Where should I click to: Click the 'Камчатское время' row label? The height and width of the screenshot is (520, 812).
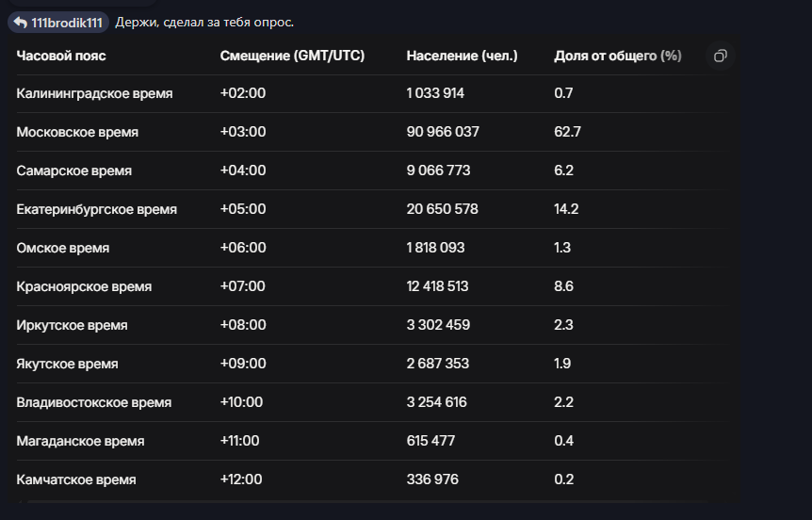[76, 480]
